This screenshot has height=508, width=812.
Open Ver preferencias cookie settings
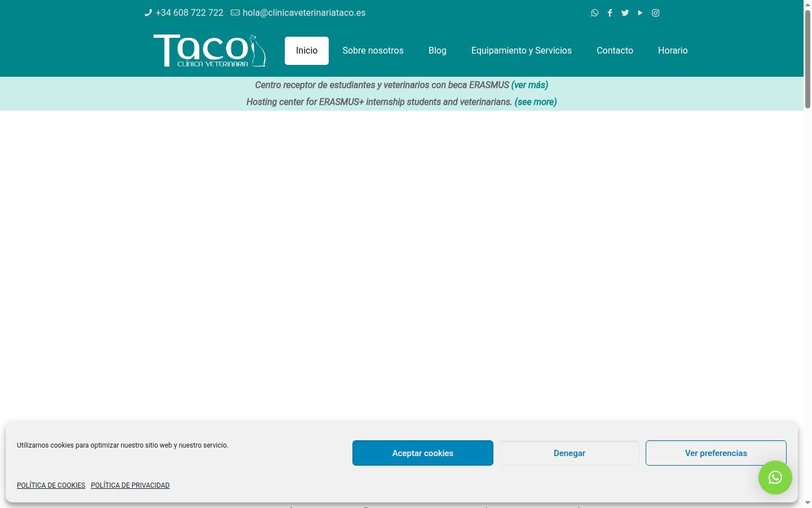pos(716,453)
